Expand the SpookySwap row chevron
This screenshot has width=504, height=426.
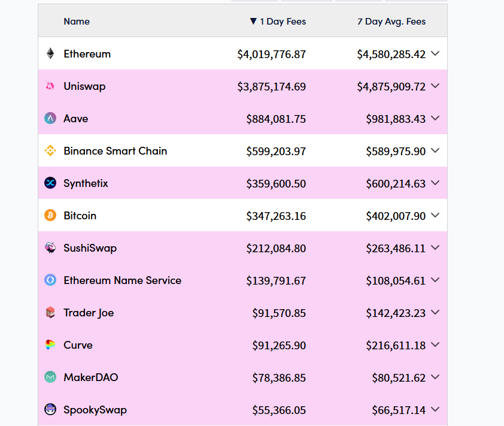coord(435,409)
